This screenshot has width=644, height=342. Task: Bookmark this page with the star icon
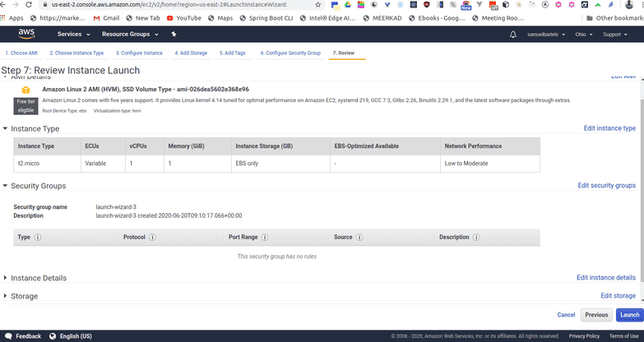[x=318, y=4]
